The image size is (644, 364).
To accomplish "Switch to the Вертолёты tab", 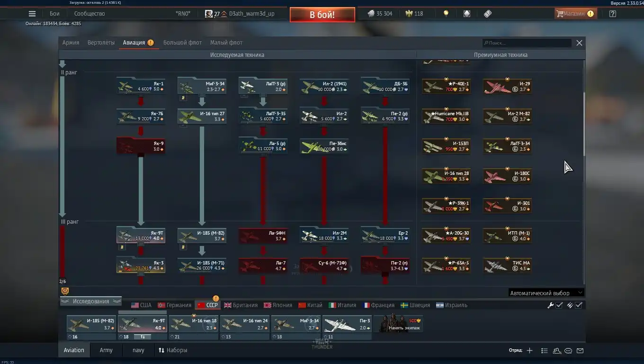I will click(101, 43).
